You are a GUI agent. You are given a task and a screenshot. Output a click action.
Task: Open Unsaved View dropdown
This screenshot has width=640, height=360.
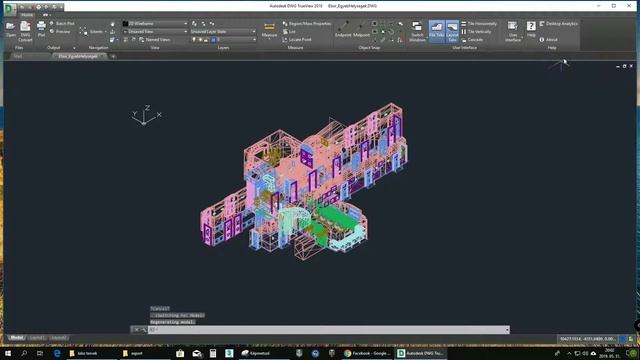coord(155,31)
